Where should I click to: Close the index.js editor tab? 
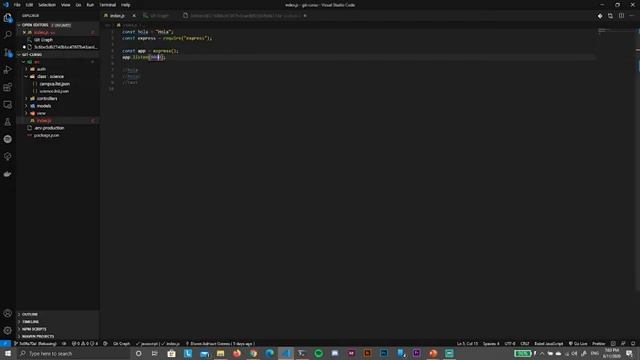pos(134,16)
